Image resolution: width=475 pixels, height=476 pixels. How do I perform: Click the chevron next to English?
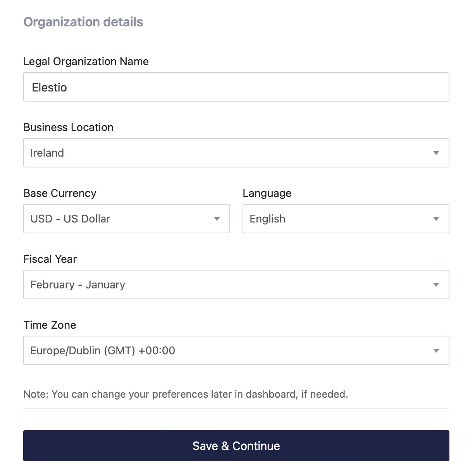click(x=436, y=219)
